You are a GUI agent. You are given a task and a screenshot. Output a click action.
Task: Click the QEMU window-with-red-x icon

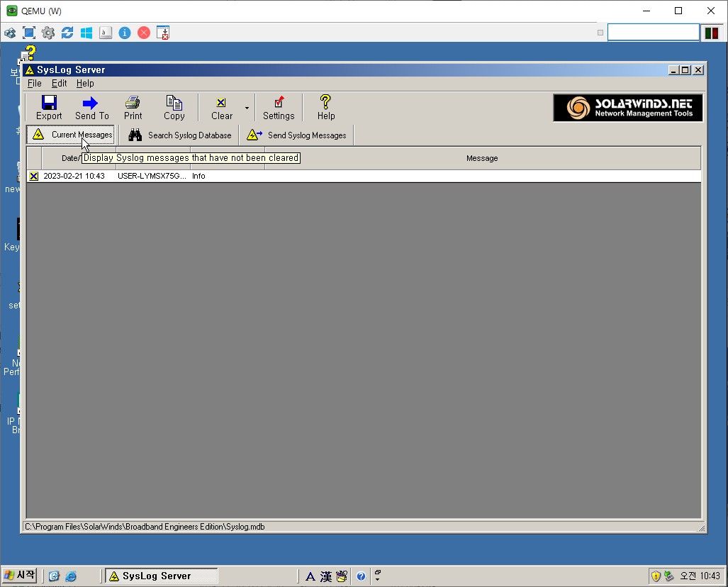163,33
